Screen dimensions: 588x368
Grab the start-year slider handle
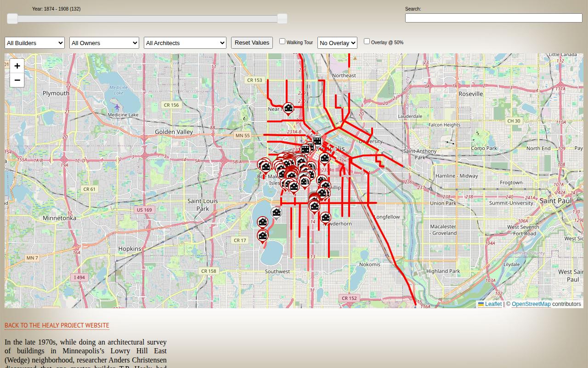click(x=12, y=18)
